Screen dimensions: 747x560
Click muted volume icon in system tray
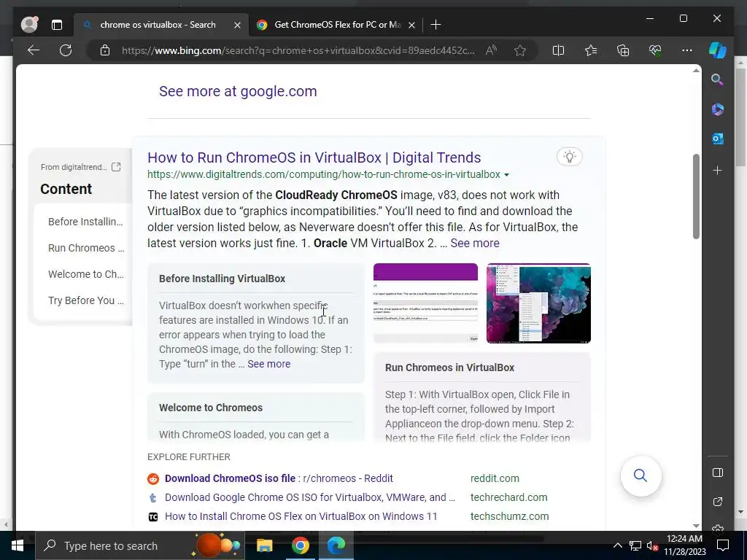pyautogui.click(x=652, y=545)
